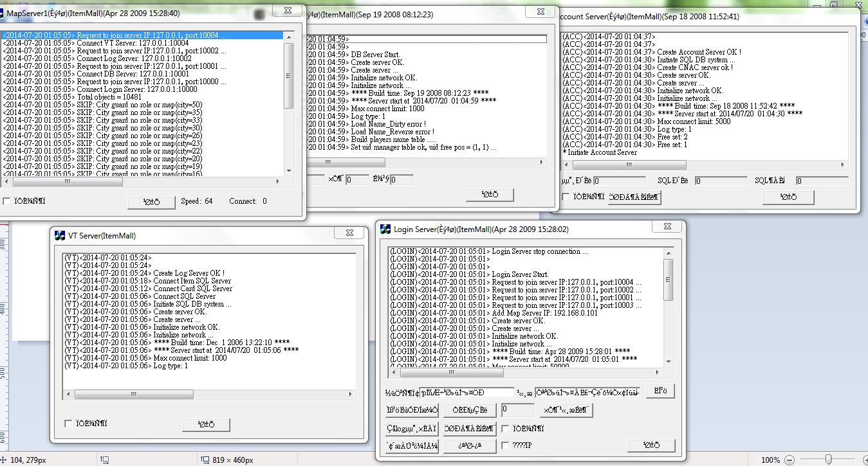The width and height of the screenshot is (868, 466).
Task: Click the MapServer1 log's scroll right arrow
Action: click(x=279, y=181)
